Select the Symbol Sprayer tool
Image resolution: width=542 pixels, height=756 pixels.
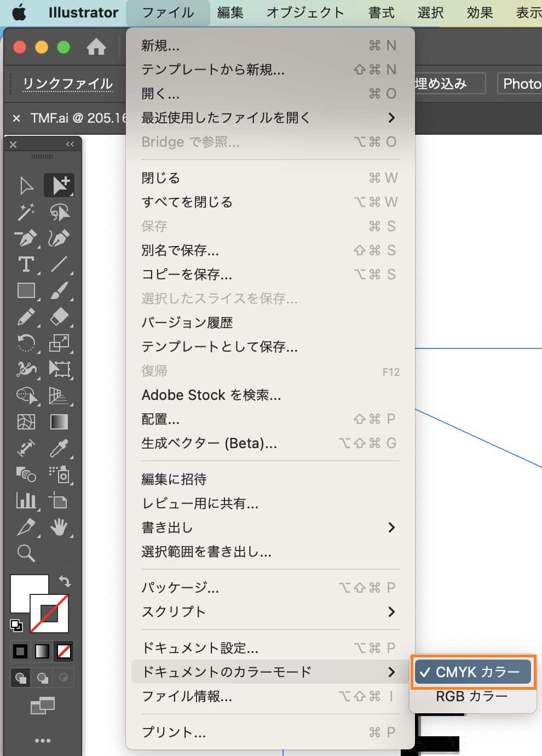pyautogui.click(x=59, y=474)
